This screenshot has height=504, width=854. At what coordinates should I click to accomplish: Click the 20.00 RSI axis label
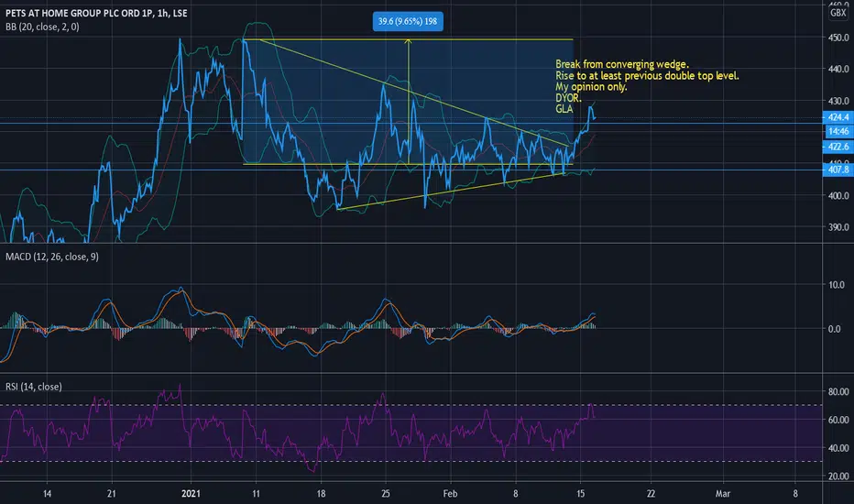coord(838,477)
